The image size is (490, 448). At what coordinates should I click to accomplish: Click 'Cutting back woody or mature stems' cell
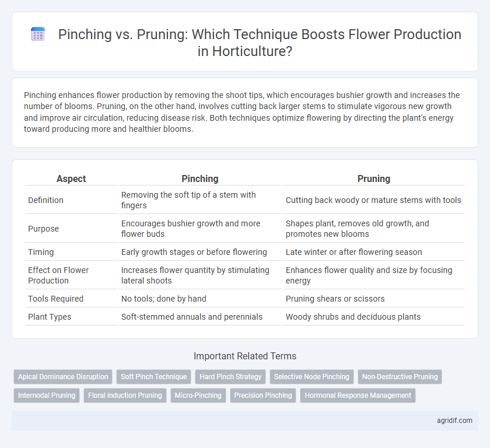click(374, 200)
